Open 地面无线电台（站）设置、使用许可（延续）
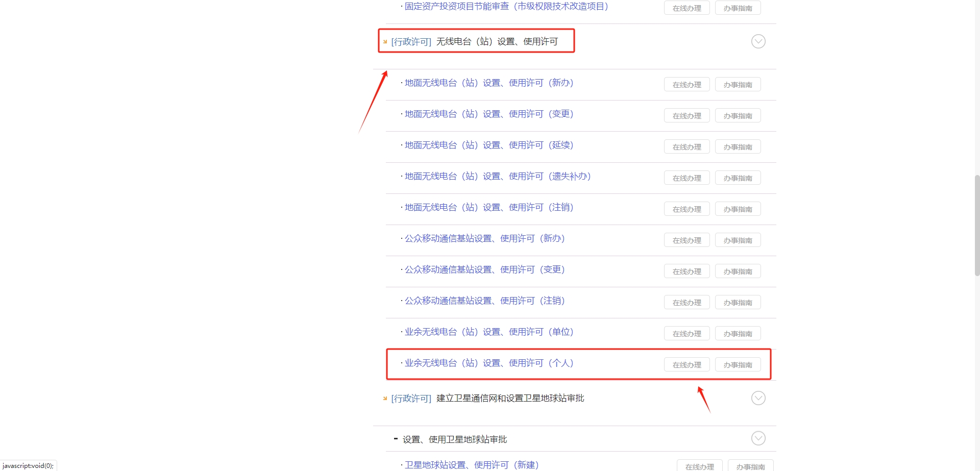The image size is (980, 471). click(489, 145)
